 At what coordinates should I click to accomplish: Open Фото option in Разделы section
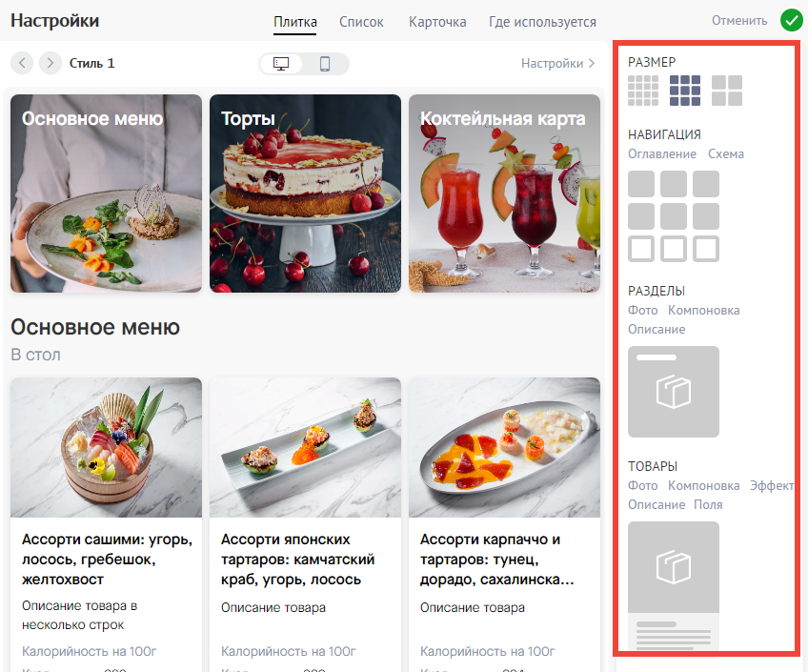pos(642,310)
